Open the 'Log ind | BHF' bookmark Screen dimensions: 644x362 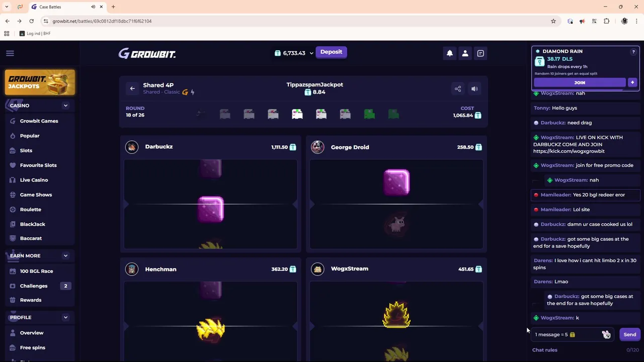[35, 34]
